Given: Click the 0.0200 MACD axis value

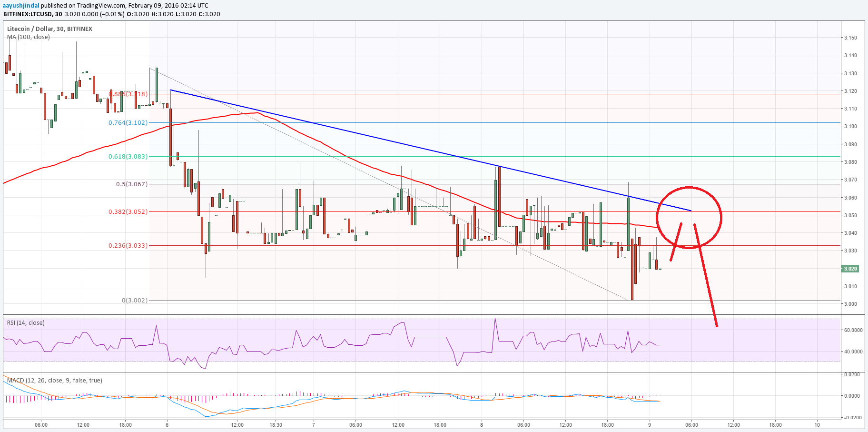Looking at the screenshot, I should [x=852, y=374].
